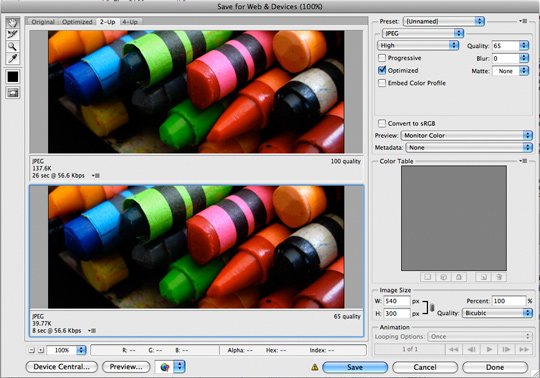Open the eyedropper color swatch

pyautogui.click(x=13, y=76)
